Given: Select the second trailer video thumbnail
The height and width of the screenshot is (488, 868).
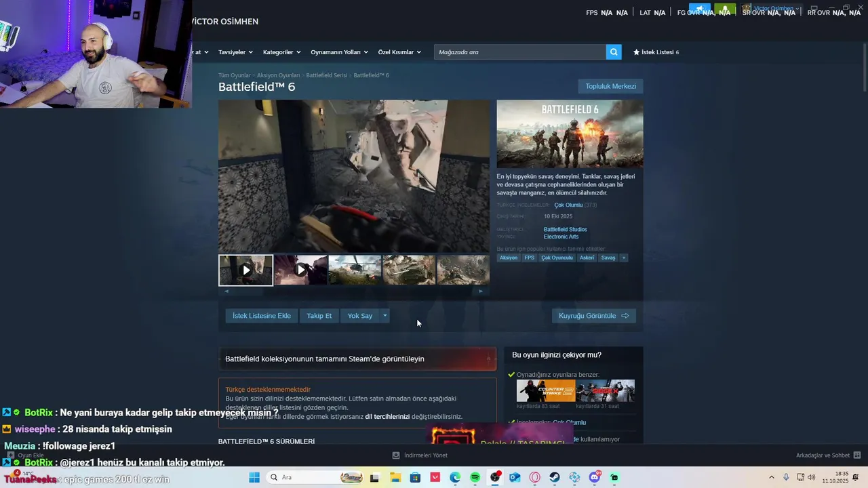Looking at the screenshot, I should (x=300, y=270).
